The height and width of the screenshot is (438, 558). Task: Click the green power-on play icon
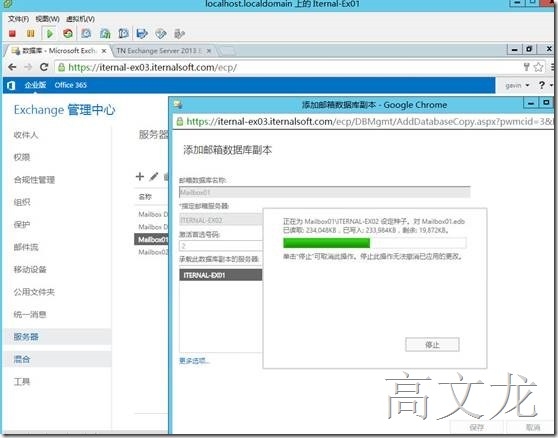[x=49, y=34]
